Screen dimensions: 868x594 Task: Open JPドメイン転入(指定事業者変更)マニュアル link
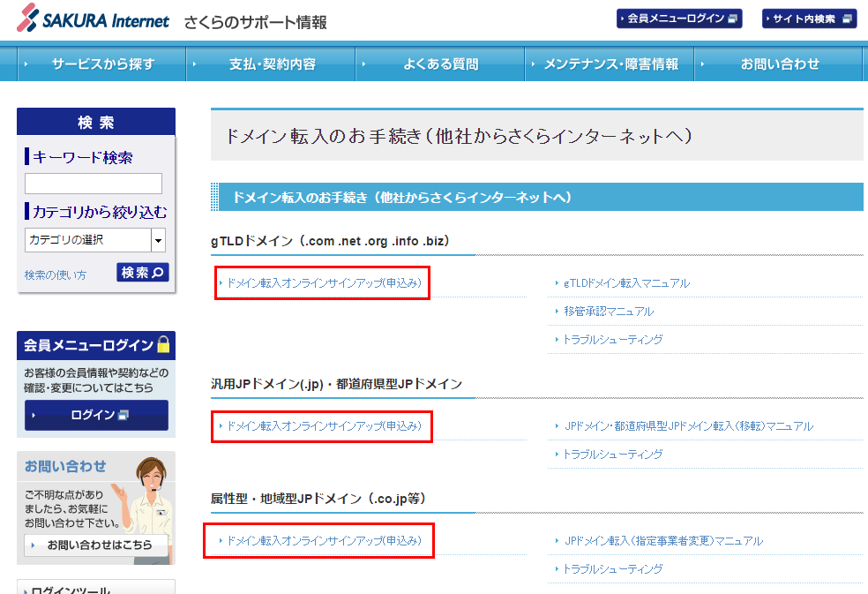(663, 541)
